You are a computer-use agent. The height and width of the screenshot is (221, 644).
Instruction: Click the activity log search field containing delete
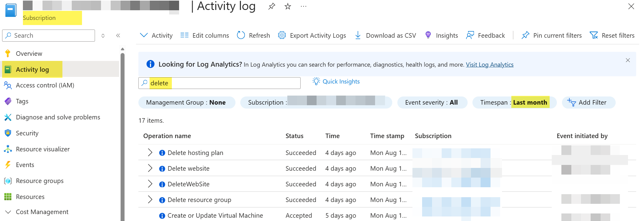(219, 83)
